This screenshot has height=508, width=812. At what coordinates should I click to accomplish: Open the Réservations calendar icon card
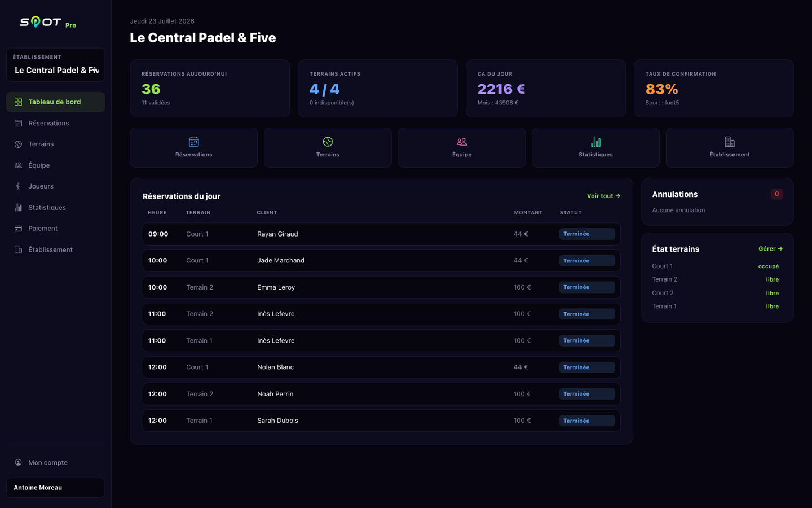(x=193, y=147)
